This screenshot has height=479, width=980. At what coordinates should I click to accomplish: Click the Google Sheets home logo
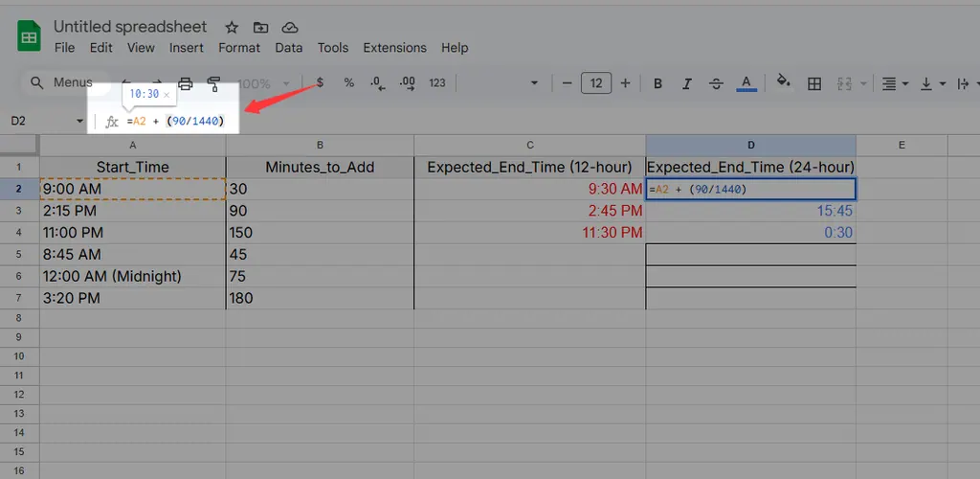[x=29, y=37]
